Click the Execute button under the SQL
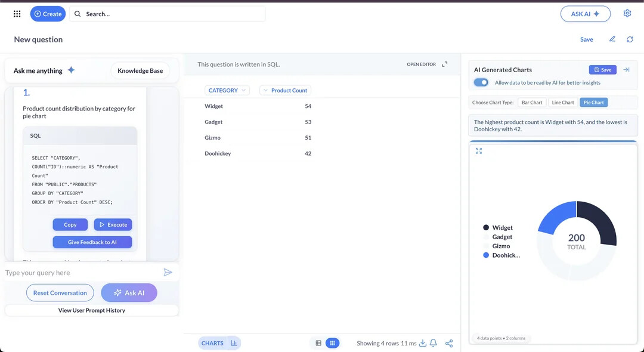Screen dimensions: 644x352 tap(113, 224)
